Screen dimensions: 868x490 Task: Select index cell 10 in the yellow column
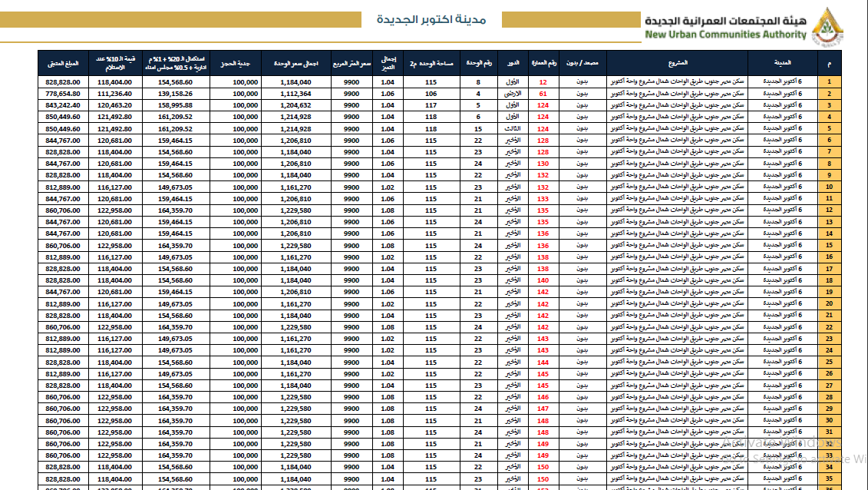pos(830,187)
